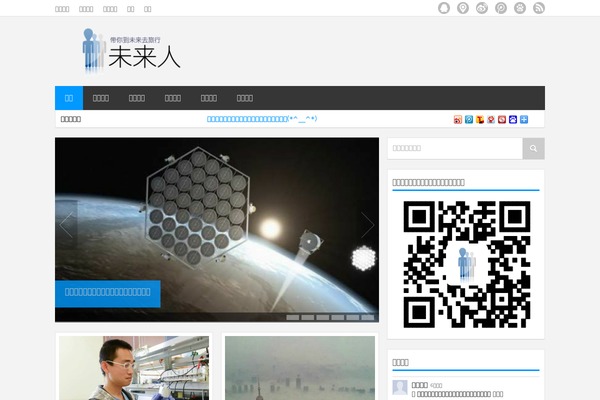The height and width of the screenshot is (400, 600).
Task: Open the gray Baidu paw icon
Action: pos(520,8)
